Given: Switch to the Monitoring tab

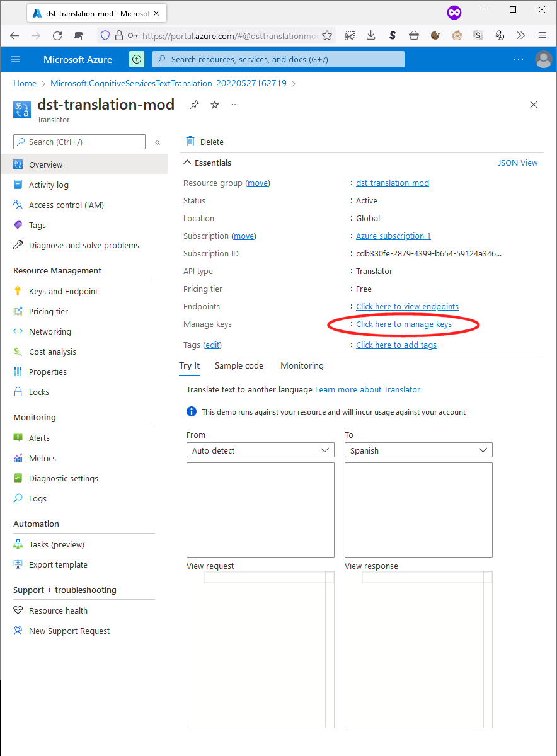Looking at the screenshot, I should [x=302, y=365].
